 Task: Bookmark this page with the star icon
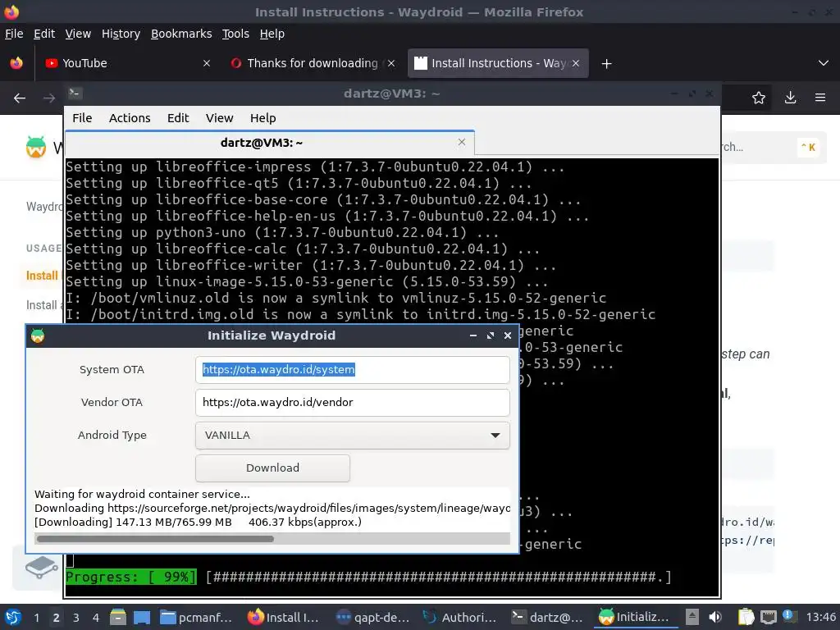[x=759, y=98]
